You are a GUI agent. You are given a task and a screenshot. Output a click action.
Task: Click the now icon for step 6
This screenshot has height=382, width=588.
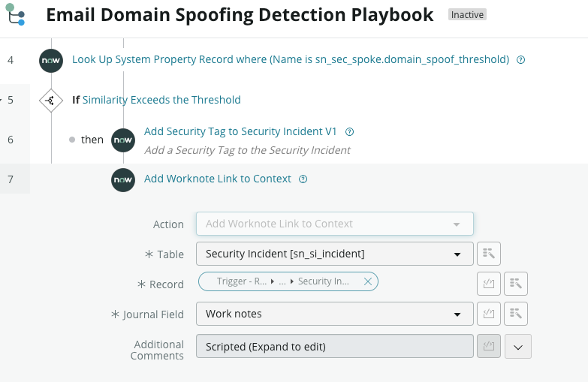click(x=123, y=140)
